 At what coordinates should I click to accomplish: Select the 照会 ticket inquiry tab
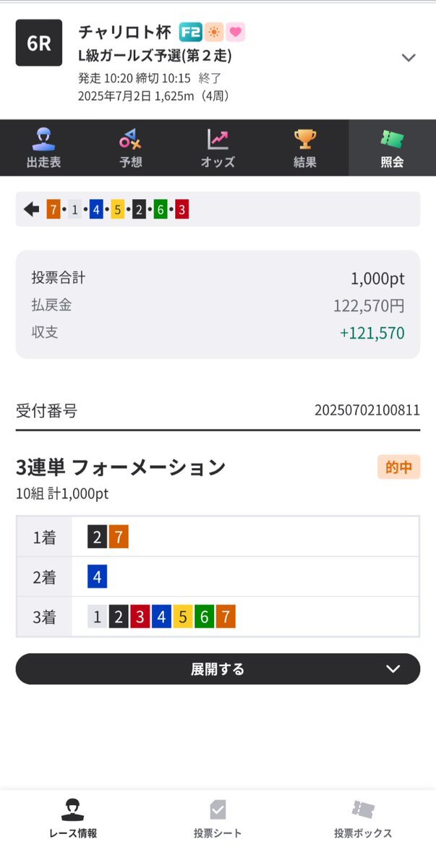(x=392, y=148)
